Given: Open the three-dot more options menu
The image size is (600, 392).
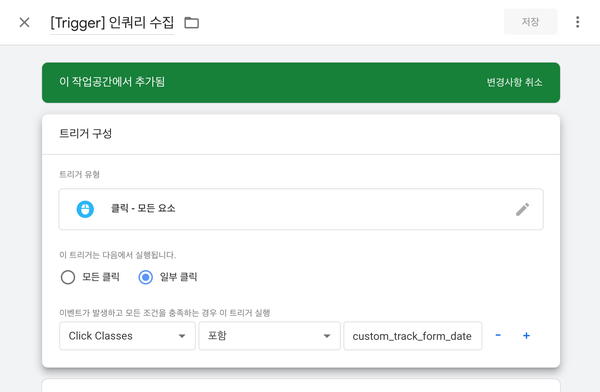Looking at the screenshot, I should coord(577,22).
